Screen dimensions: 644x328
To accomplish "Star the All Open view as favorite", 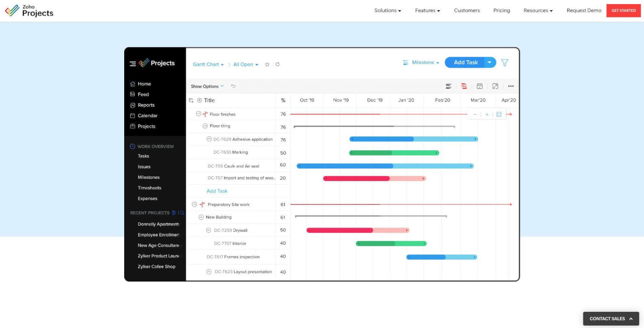I will click(267, 64).
